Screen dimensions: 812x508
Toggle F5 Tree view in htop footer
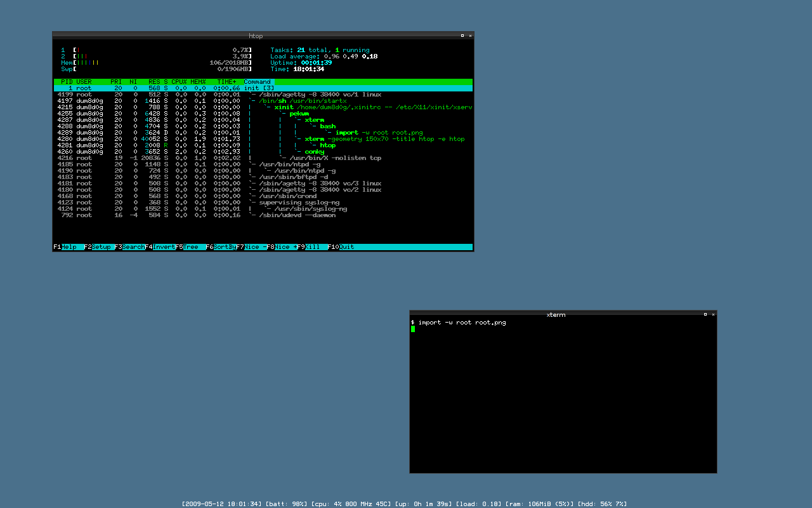(x=190, y=247)
